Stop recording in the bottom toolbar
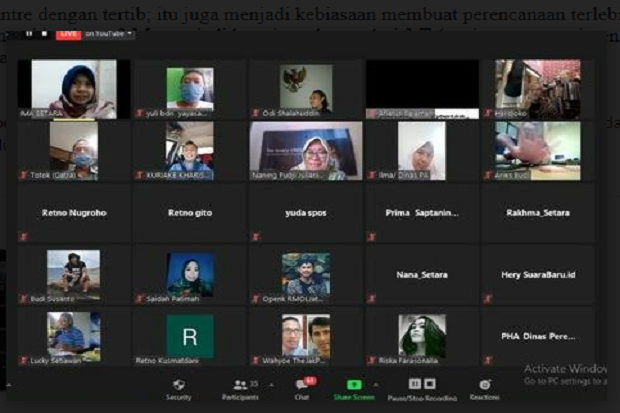 click(430, 384)
